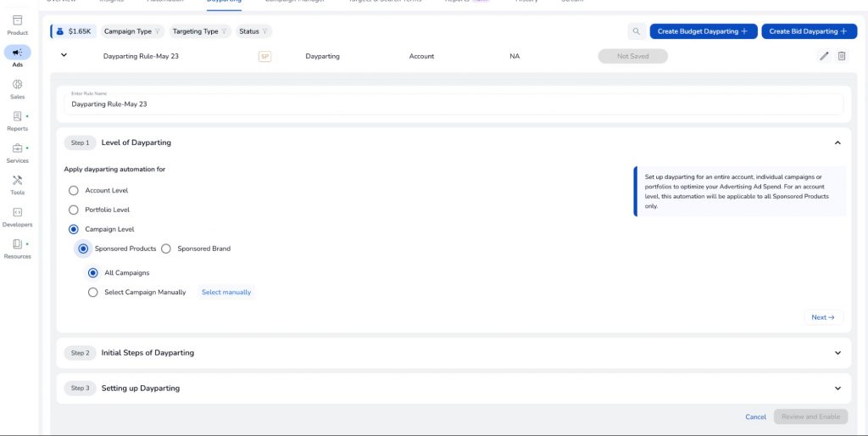The height and width of the screenshot is (436, 868).
Task: Click the $1.65K budget chip
Action: (x=75, y=31)
